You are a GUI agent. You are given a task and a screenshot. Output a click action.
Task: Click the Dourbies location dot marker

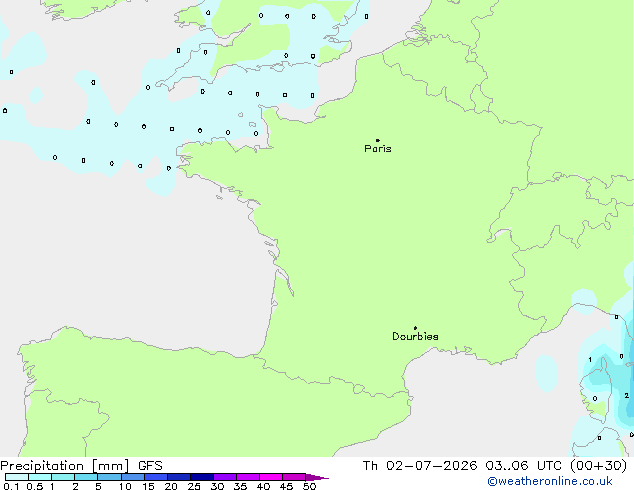(415, 328)
